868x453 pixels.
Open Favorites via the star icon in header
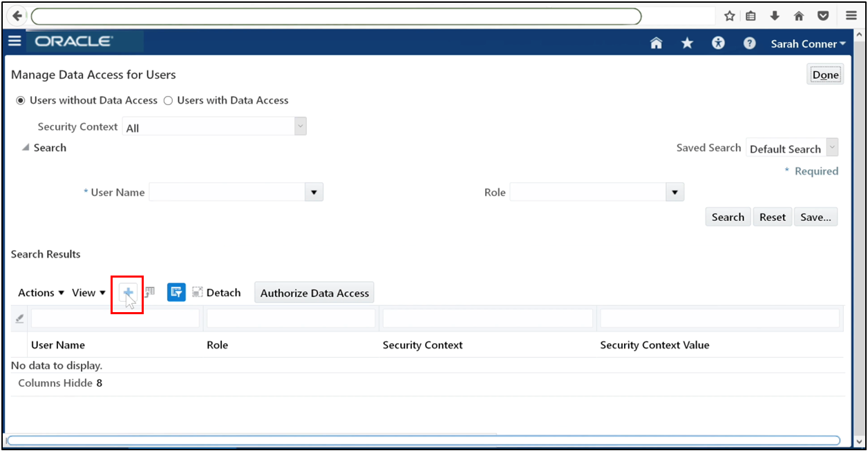coord(686,43)
